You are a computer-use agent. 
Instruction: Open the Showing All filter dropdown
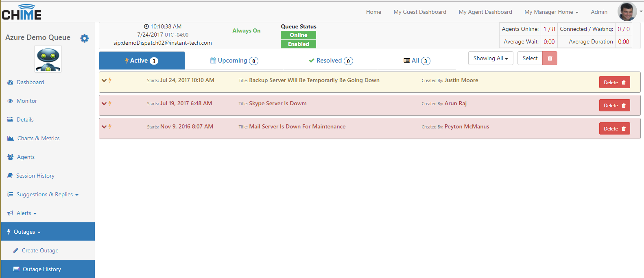(491, 58)
